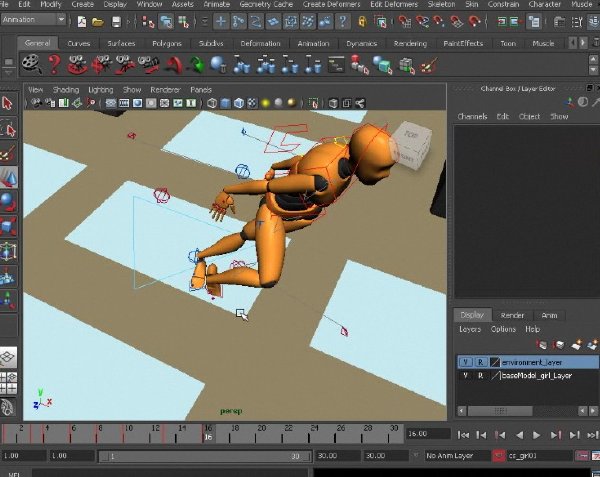Click the red curved arrow shelf icon
Screen dimensions: 600x477
[x=174, y=64]
